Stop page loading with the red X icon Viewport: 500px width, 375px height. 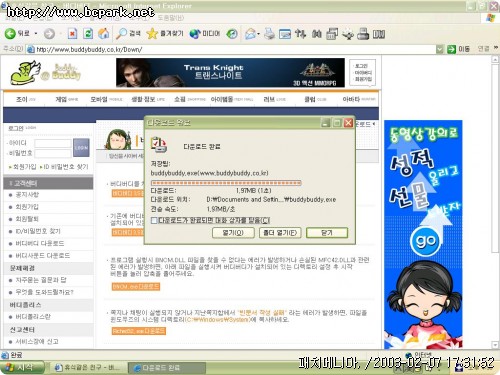click(72, 33)
